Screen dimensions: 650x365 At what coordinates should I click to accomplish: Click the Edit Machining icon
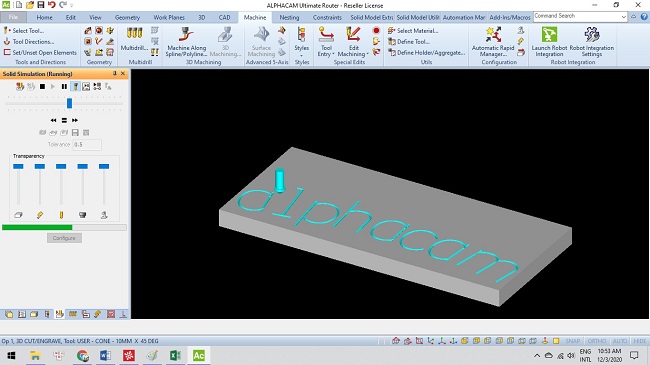coord(353,41)
